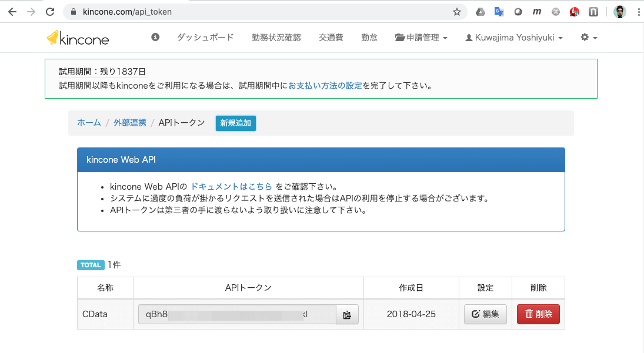
Task: Open 交通費 page
Action: (x=331, y=38)
